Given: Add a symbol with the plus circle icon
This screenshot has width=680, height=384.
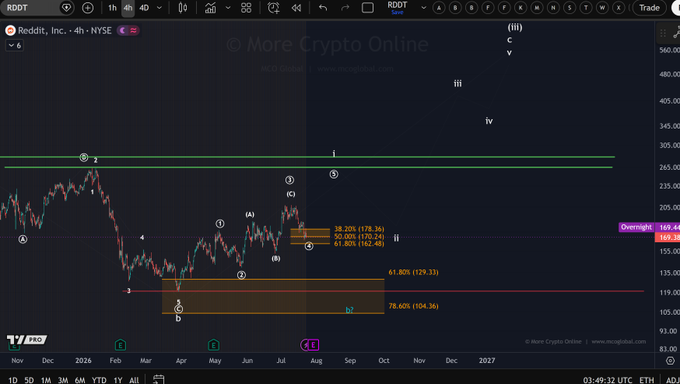Looking at the screenshot, I should point(88,8).
